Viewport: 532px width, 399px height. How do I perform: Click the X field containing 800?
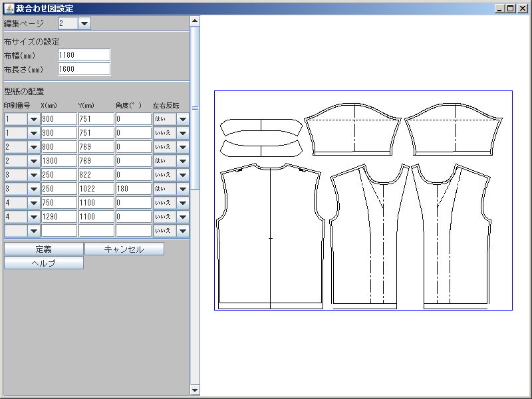[x=59, y=147]
